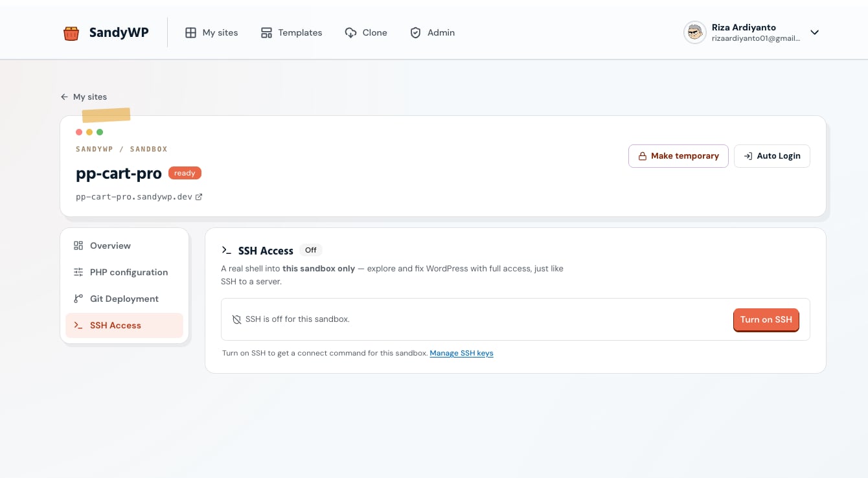Open the Manage SSH keys link
The image size is (868, 478).
coord(461,353)
